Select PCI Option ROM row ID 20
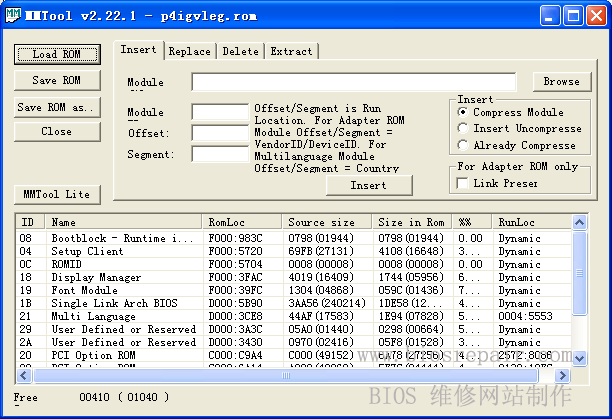Screen dimensions: 612x419 tap(294, 355)
